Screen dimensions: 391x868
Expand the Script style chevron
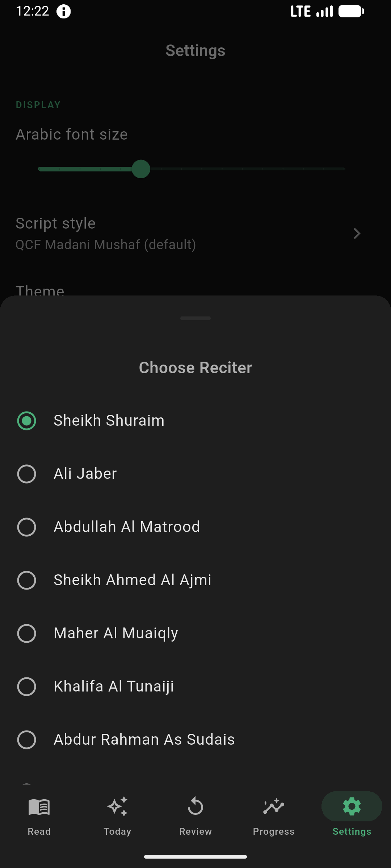point(357,234)
